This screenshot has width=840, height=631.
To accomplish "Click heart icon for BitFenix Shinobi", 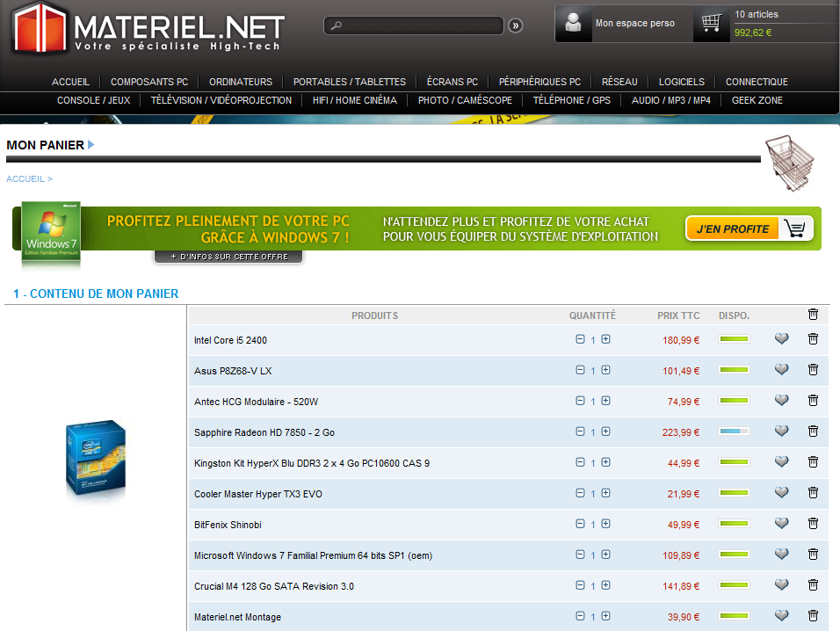I will point(781,524).
